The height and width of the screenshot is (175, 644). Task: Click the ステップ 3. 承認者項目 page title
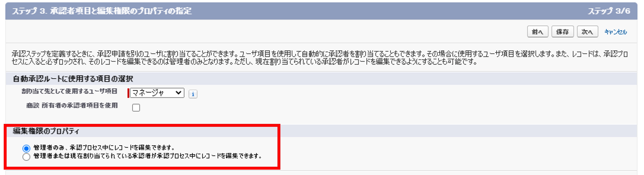click(102, 11)
